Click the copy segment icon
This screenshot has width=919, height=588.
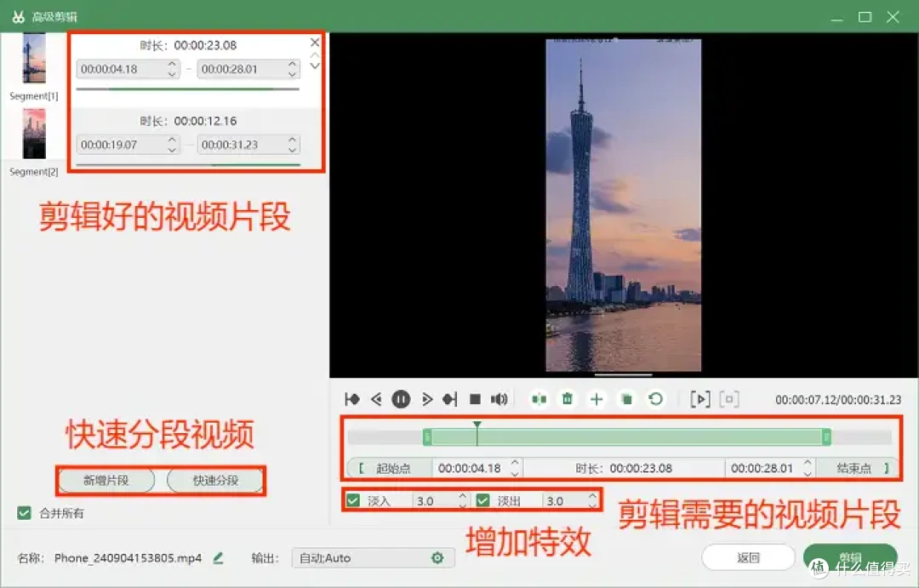[x=626, y=399]
